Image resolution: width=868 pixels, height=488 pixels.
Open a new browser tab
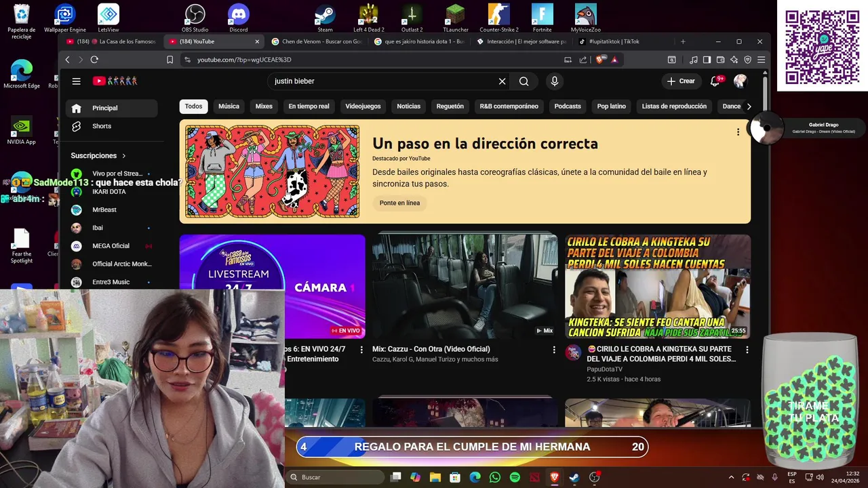pos(683,41)
